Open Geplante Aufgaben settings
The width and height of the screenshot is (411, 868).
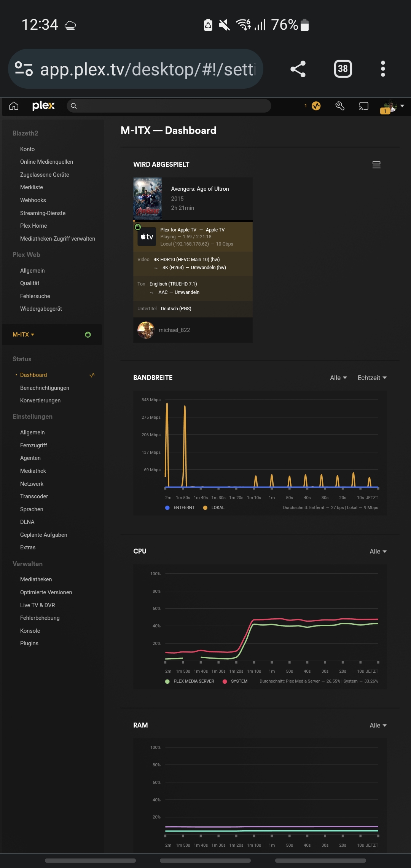[44, 535]
